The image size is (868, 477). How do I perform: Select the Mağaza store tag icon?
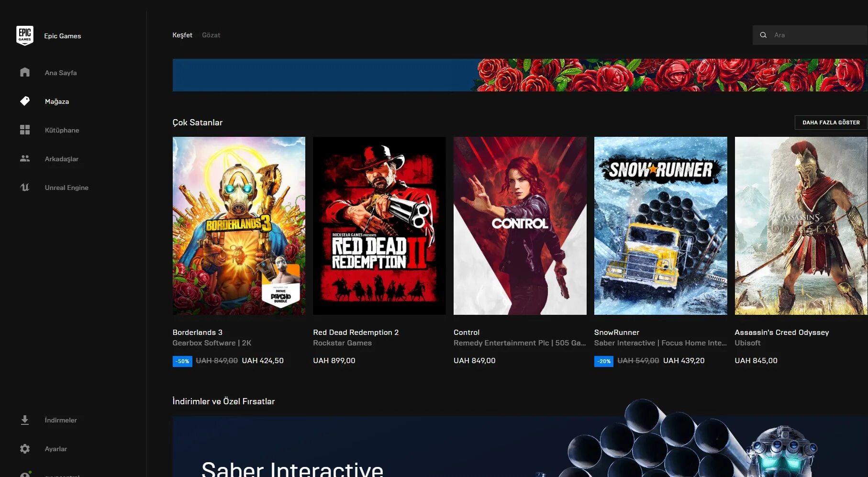(x=25, y=101)
